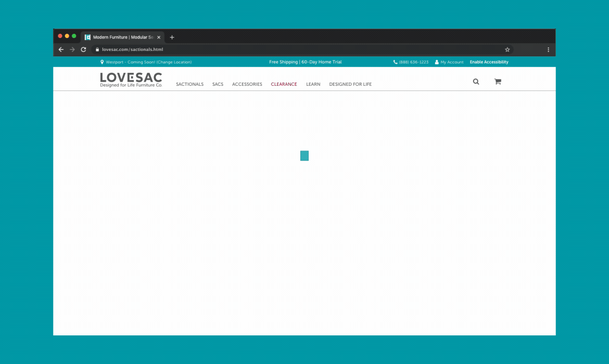Open the shopping cart icon
609x364 pixels.
(x=498, y=82)
